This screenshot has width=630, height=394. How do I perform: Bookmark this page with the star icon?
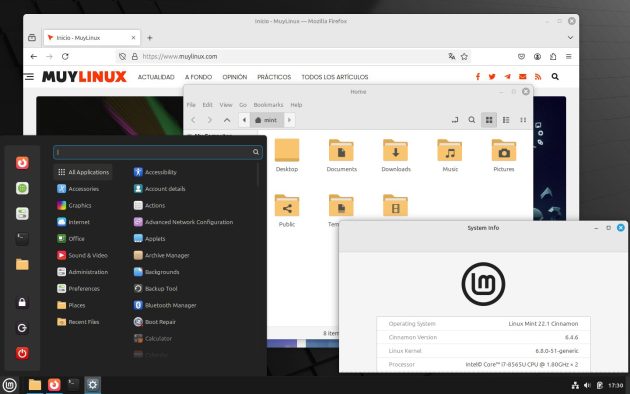tap(464, 57)
